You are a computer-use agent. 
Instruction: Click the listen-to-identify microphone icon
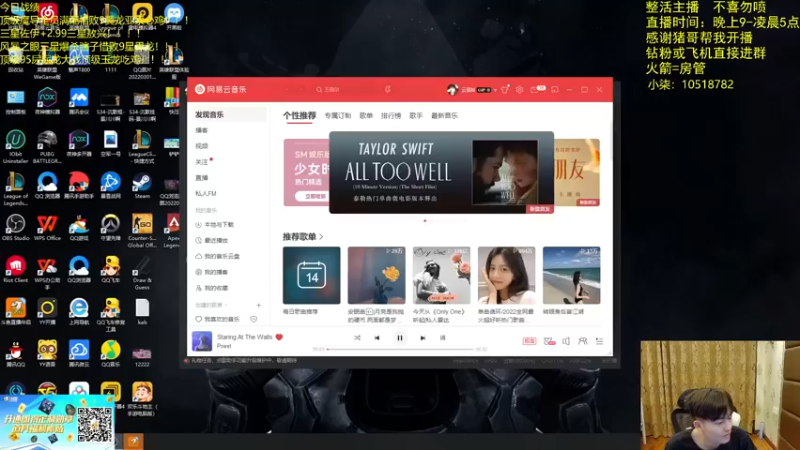pyautogui.click(x=388, y=89)
